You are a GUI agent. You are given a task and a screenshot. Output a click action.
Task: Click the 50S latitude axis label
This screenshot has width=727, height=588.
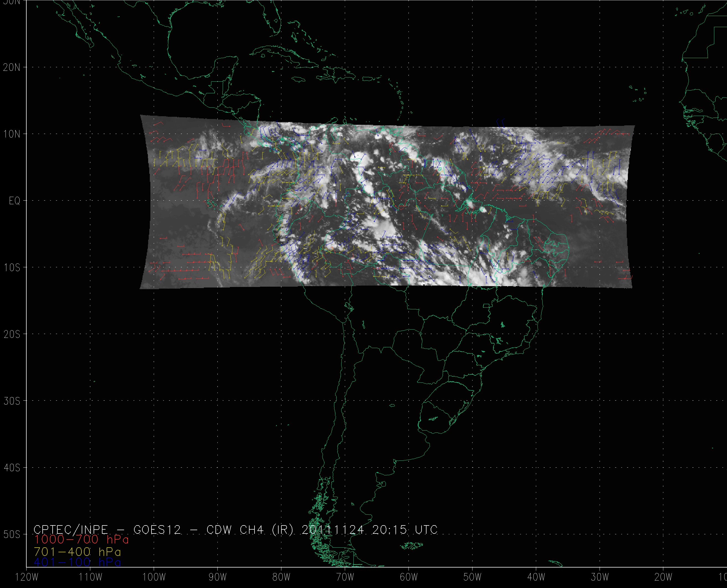coord(12,535)
